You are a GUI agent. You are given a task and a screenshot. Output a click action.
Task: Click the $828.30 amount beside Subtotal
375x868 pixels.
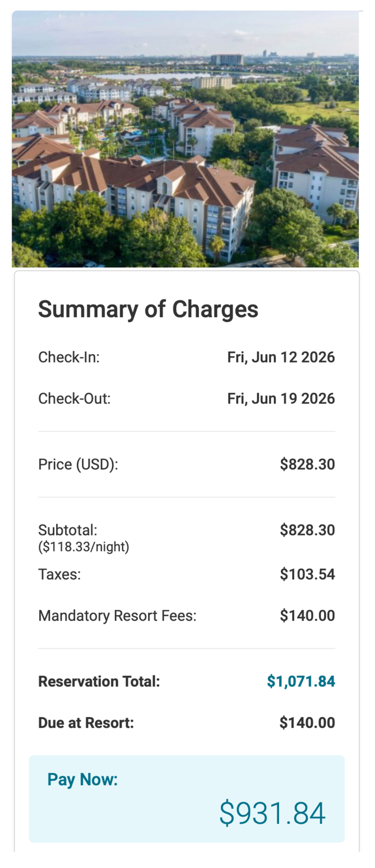point(307,530)
